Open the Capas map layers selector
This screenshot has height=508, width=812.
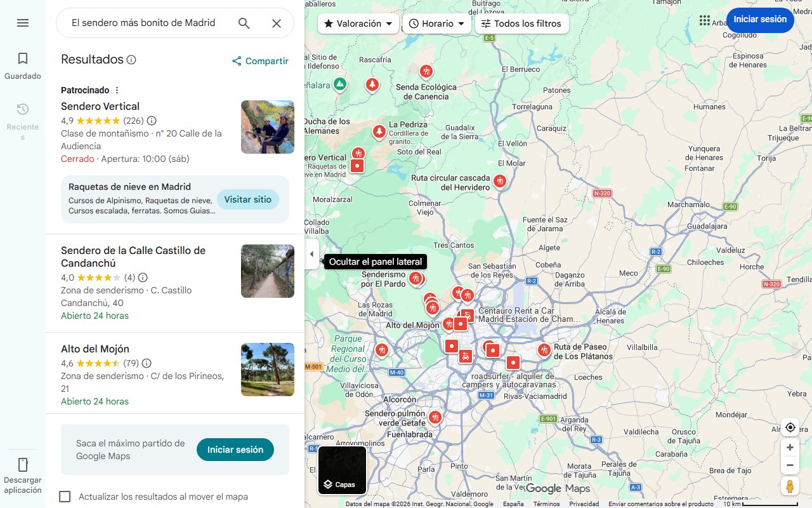click(x=341, y=471)
